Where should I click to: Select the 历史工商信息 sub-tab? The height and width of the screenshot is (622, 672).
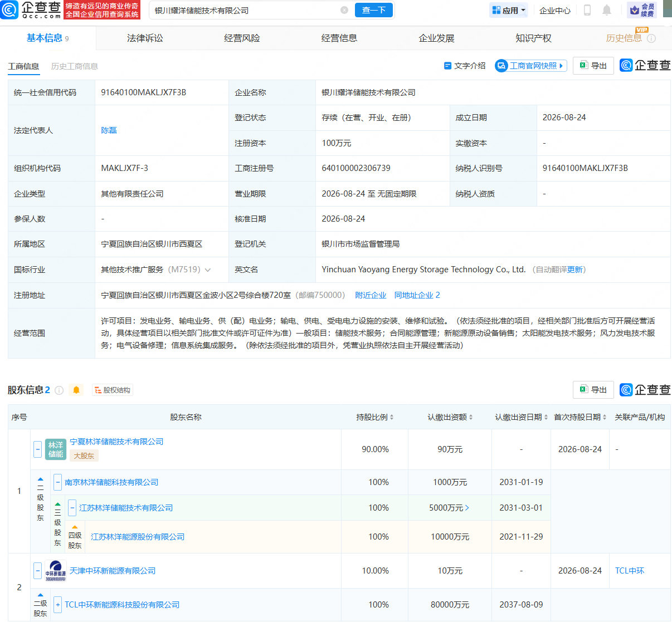pos(74,66)
